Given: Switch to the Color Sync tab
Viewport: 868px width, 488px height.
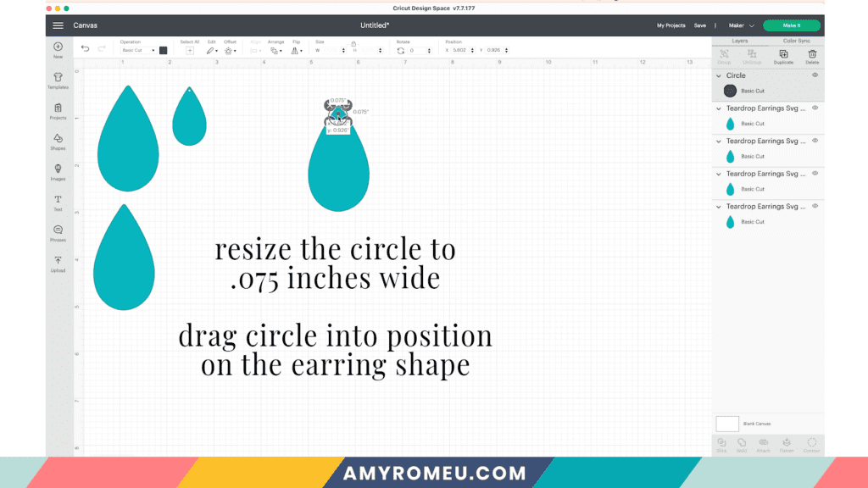Looking at the screenshot, I should pyautogui.click(x=796, y=41).
